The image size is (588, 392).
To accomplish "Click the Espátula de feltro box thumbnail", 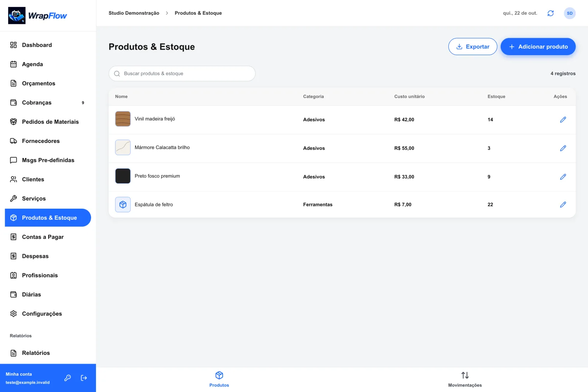I will coord(123,205).
